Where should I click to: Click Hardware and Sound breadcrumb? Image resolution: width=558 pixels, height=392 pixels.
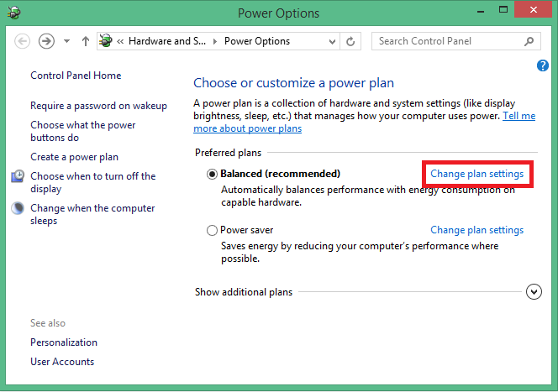(168, 41)
